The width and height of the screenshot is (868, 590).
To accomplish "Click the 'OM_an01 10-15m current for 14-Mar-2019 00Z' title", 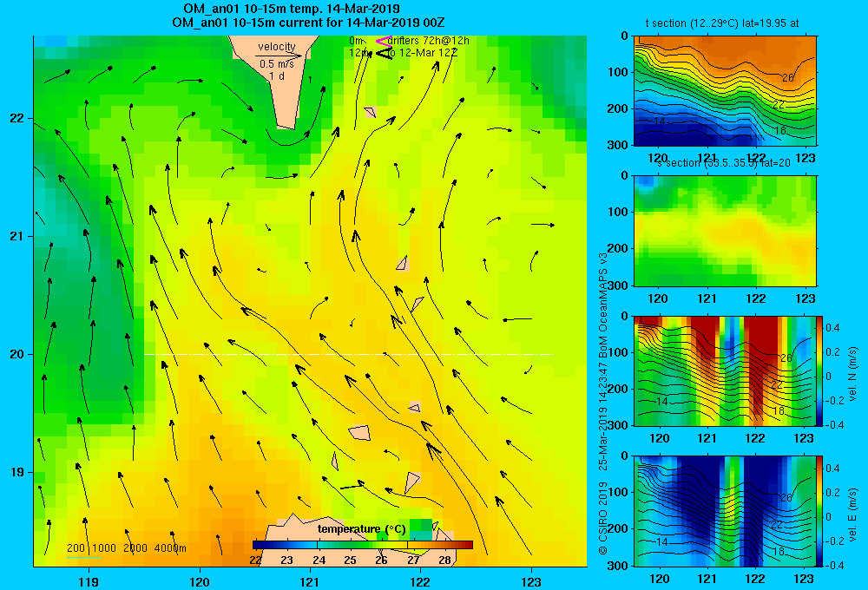I will (308, 23).
